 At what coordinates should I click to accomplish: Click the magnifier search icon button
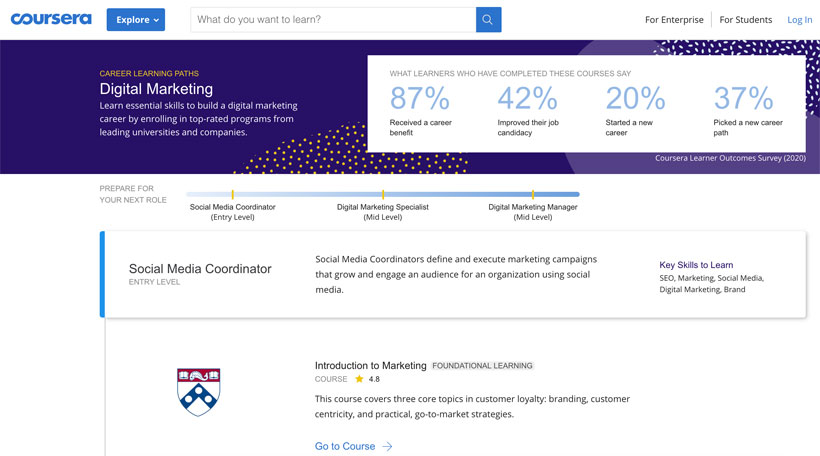(488, 20)
